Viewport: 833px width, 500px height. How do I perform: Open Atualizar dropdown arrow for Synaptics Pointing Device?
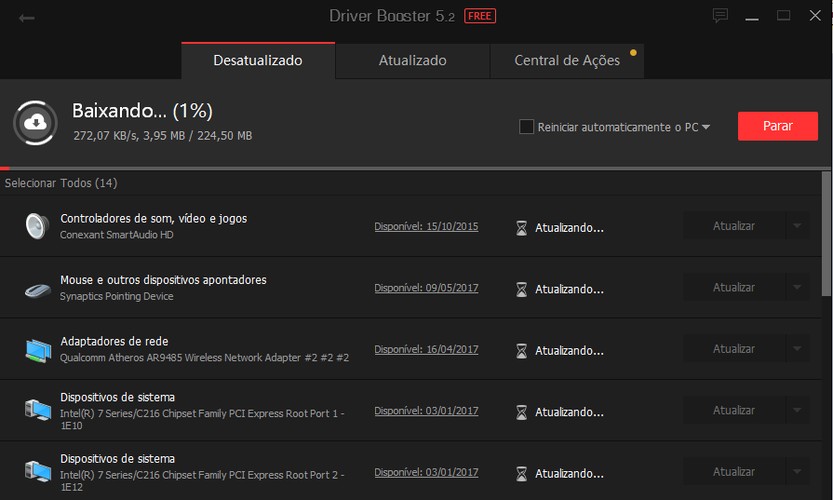797,287
